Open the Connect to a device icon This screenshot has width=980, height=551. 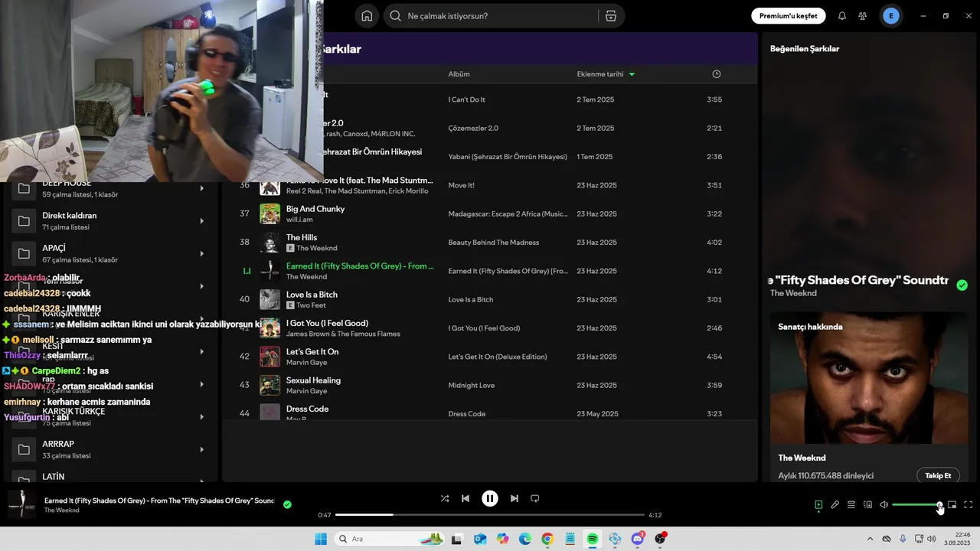(x=867, y=505)
